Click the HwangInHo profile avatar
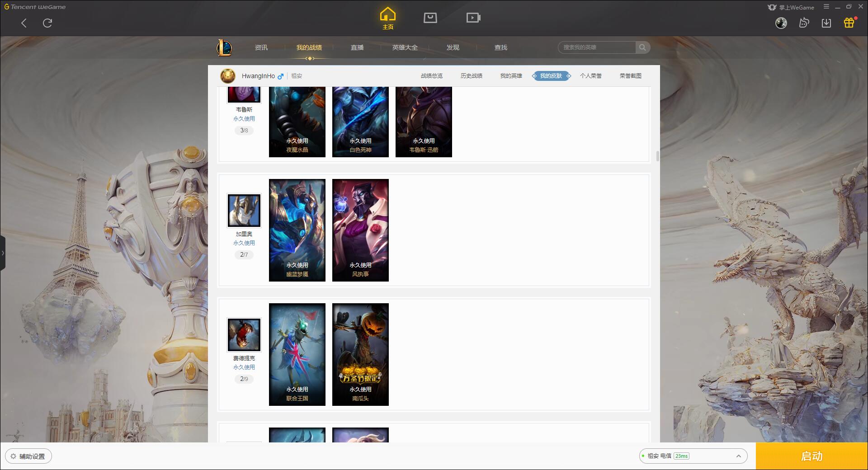This screenshot has height=470, width=868. [x=228, y=76]
